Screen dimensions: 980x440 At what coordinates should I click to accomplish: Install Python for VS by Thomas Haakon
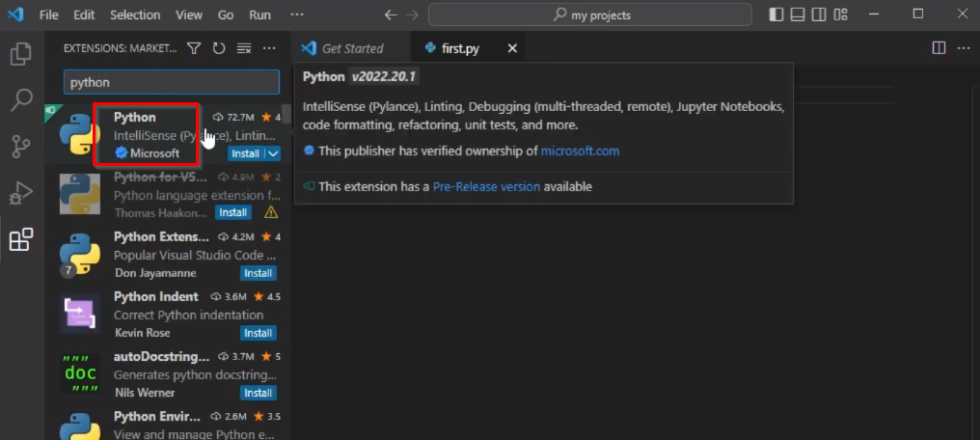point(232,213)
